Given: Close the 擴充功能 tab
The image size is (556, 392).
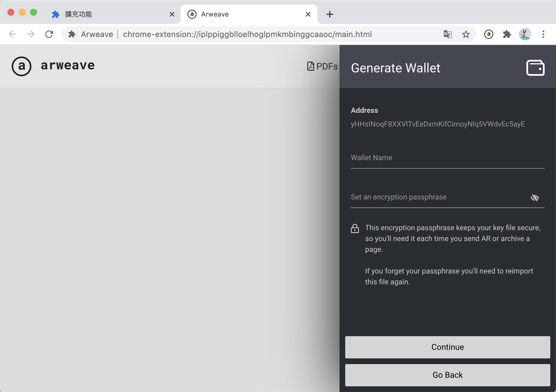Looking at the screenshot, I should [172, 14].
